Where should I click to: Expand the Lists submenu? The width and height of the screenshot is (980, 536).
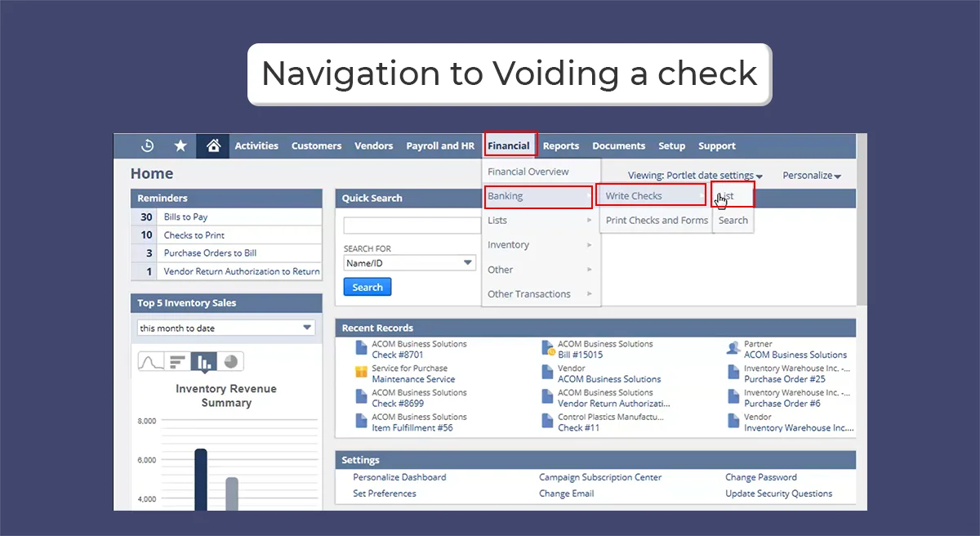click(541, 221)
